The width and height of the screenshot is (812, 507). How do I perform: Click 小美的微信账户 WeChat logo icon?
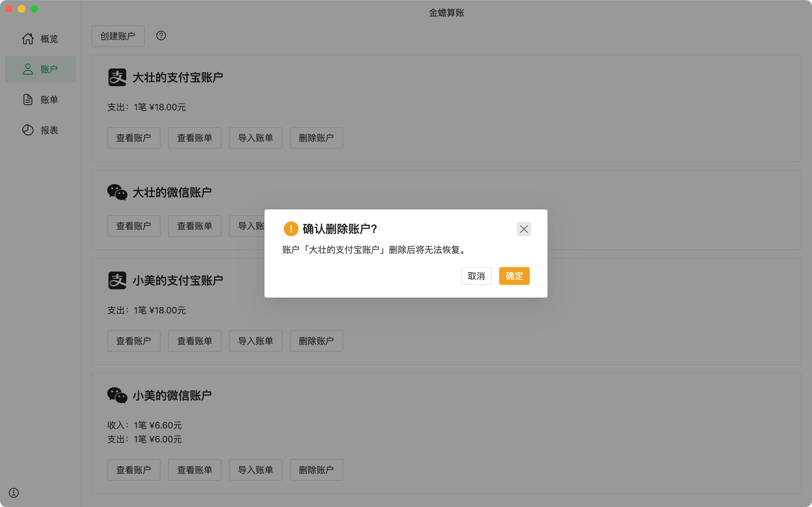click(x=117, y=395)
